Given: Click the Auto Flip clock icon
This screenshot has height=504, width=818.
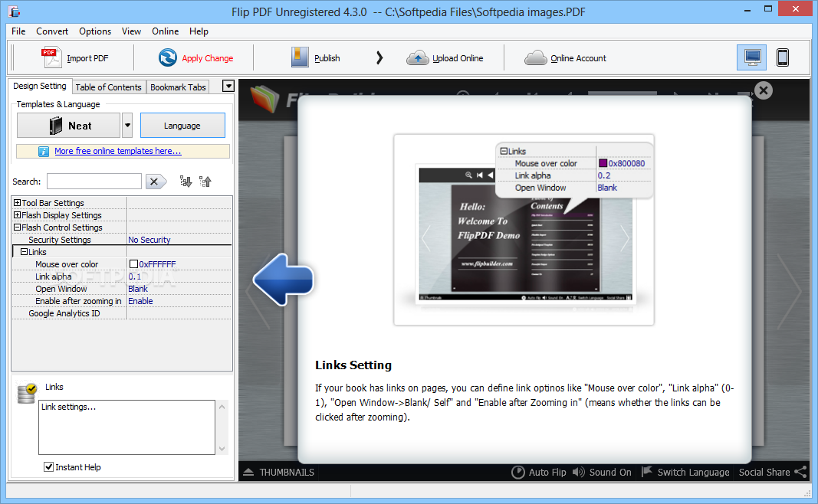Looking at the screenshot, I should coord(518,472).
